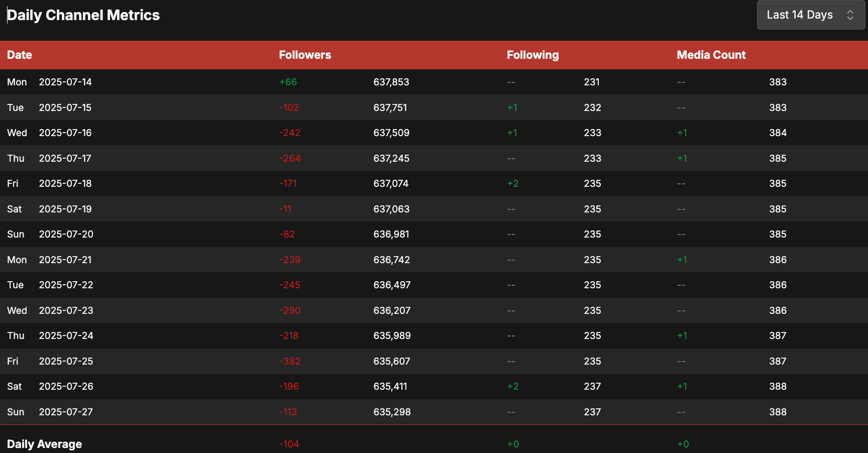This screenshot has height=453, width=868.
Task: Select the -242 change on 2025-07-16
Action: pos(290,133)
